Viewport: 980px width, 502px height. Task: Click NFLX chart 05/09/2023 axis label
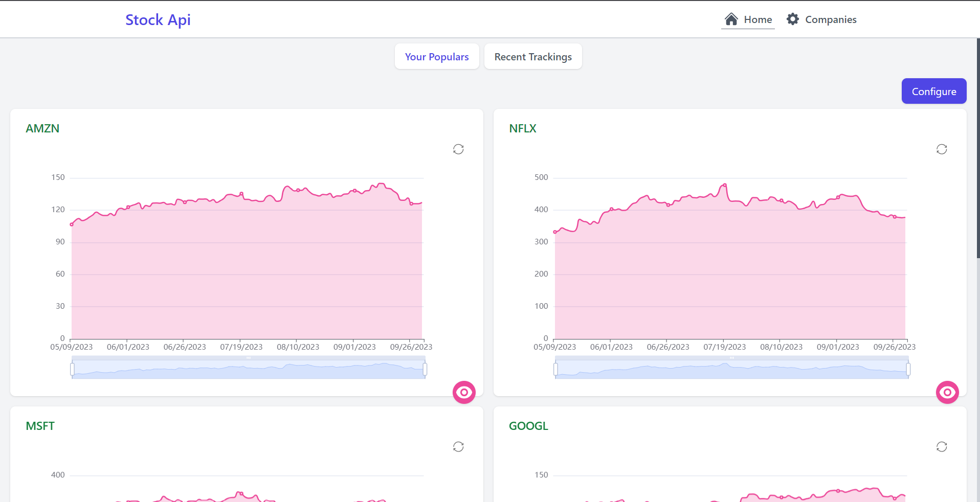coord(554,347)
